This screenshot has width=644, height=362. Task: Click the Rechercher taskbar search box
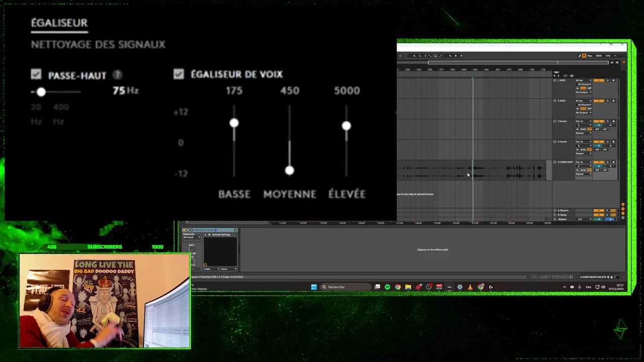[346, 287]
